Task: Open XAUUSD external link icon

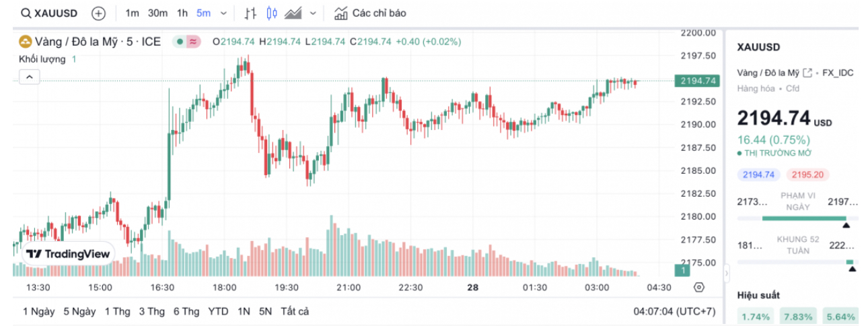Action: coord(807,73)
